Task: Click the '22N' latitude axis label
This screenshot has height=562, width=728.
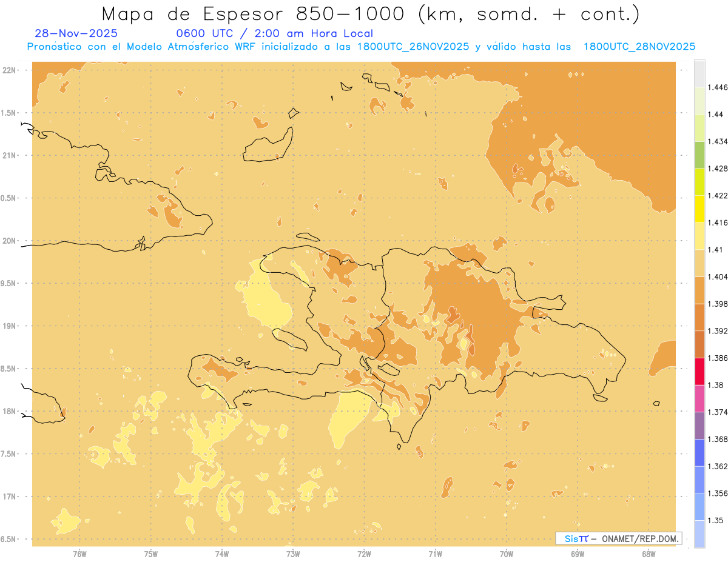Action: pyautogui.click(x=8, y=70)
